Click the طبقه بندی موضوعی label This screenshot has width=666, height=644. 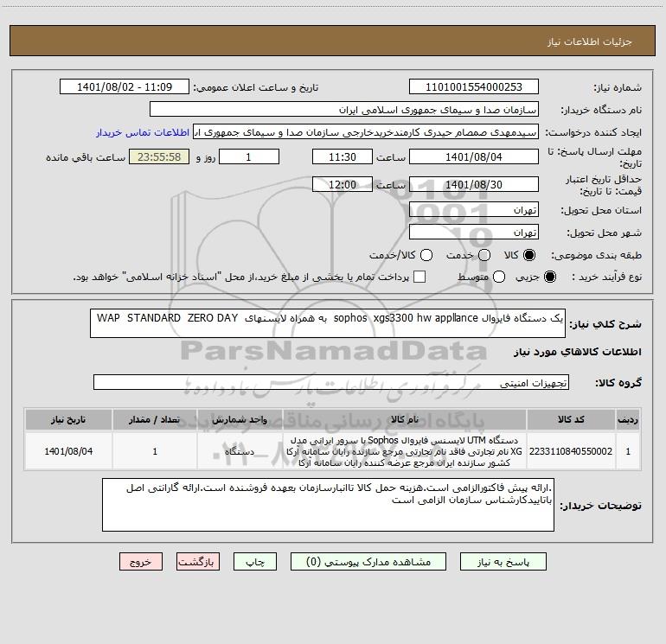[x=596, y=256]
